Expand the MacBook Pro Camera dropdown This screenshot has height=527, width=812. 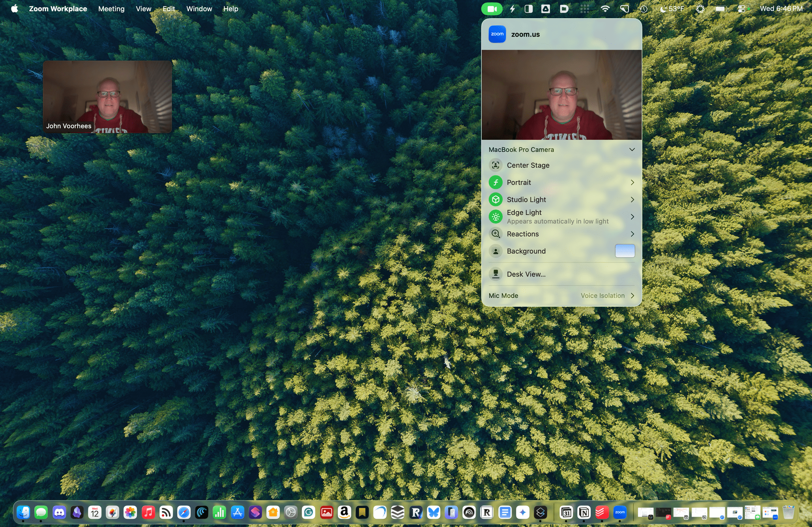[632, 150]
